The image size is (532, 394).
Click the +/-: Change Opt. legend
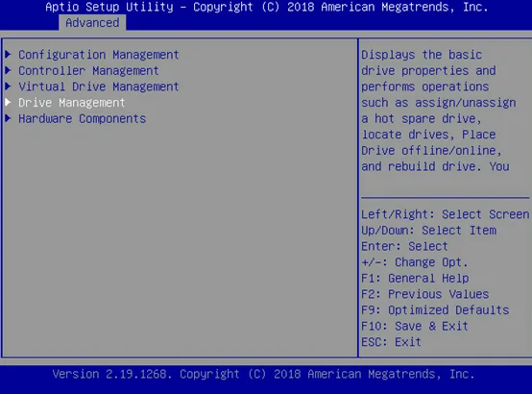point(415,262)
